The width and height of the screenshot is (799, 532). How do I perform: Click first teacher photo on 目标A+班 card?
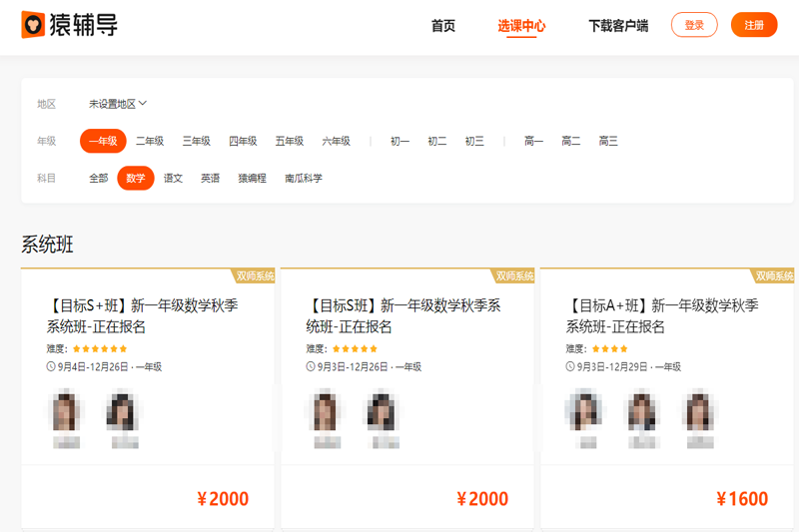[x=582, y=411]
